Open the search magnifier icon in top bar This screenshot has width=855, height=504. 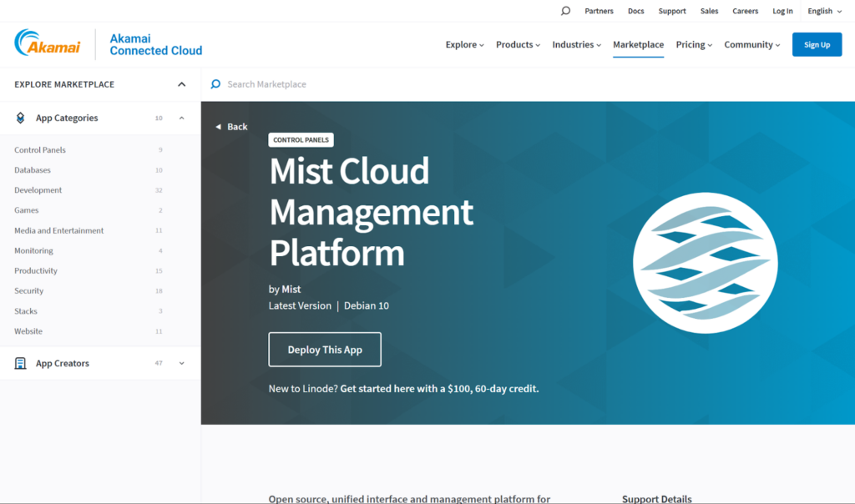tap(565, 11)
